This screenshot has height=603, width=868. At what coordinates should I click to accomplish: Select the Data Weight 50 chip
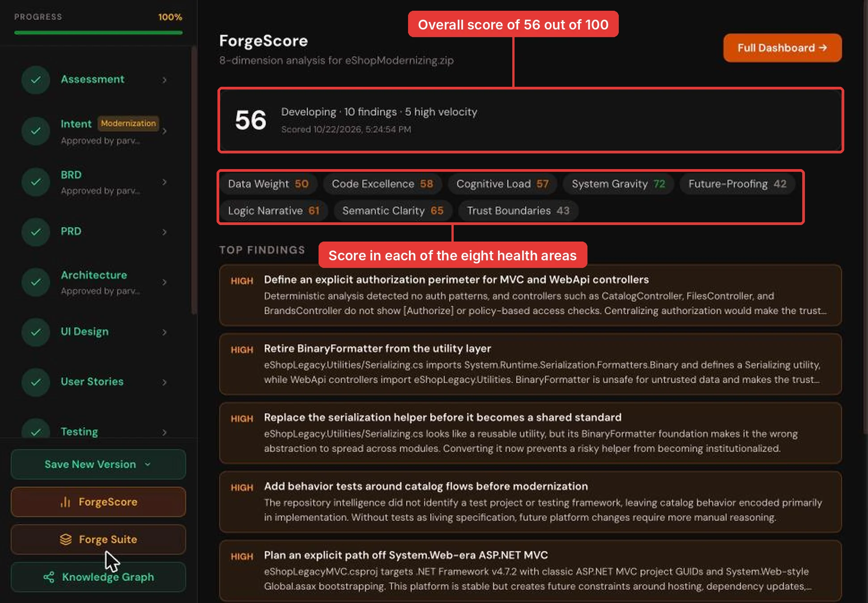[268, 184]
